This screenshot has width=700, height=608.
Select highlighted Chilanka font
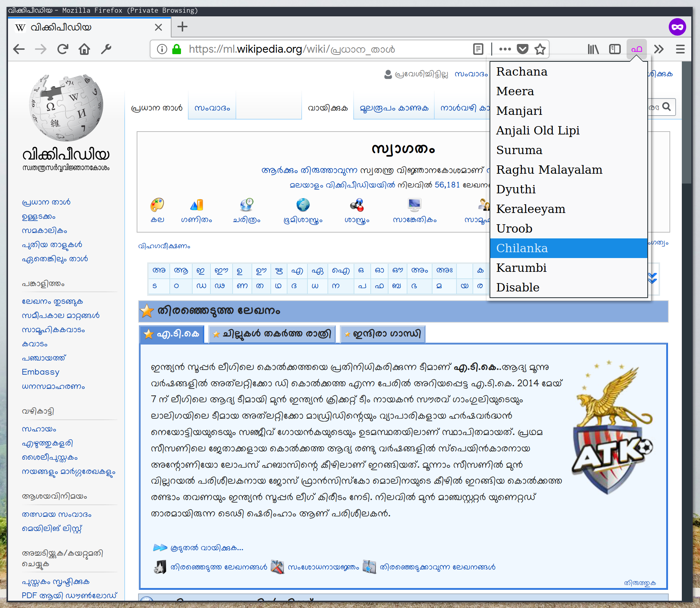pos(569,248)
